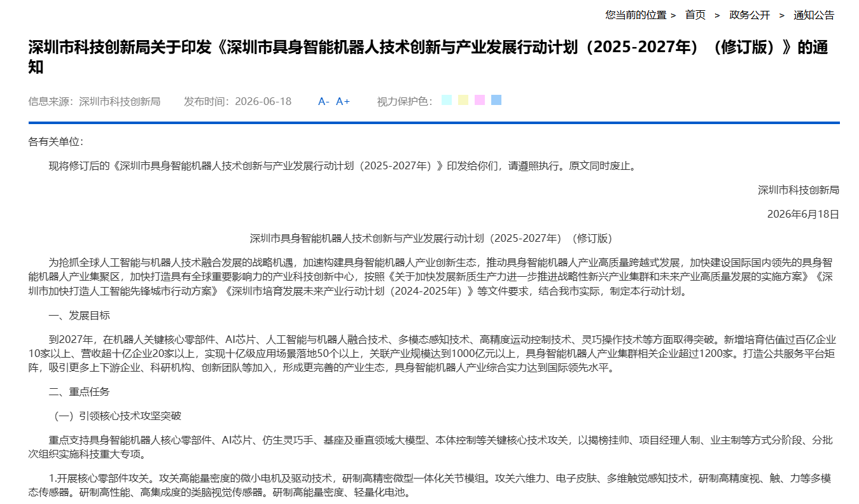Click the 一、发展目标 section heading
This screenshot has width=859, height=504.
click(x=80, y=315)
